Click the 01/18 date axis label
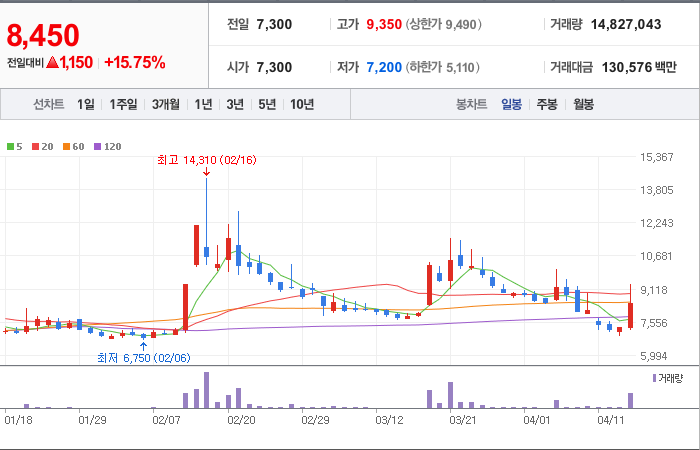Viewport: 700px width, 450px height. click(x=18, y=421)
